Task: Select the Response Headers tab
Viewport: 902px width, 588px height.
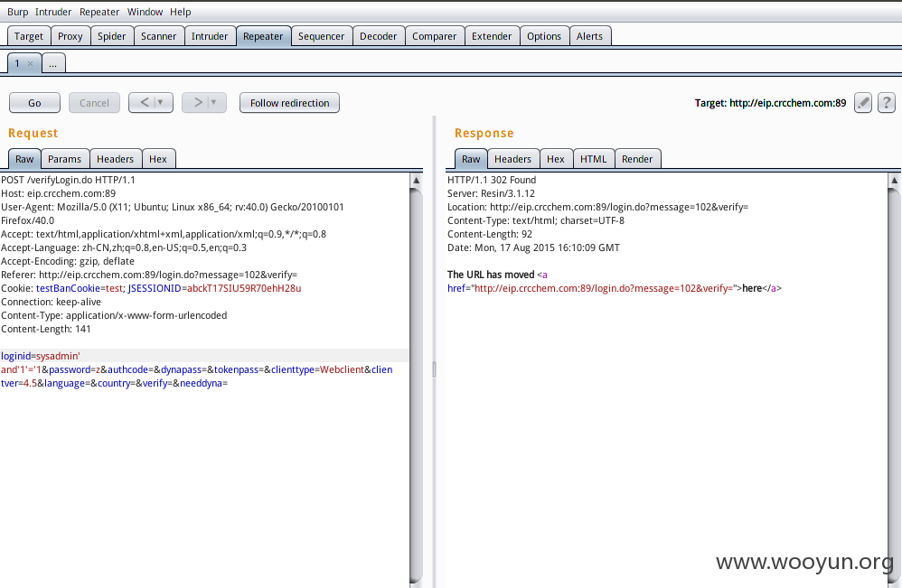Action: 513,159
